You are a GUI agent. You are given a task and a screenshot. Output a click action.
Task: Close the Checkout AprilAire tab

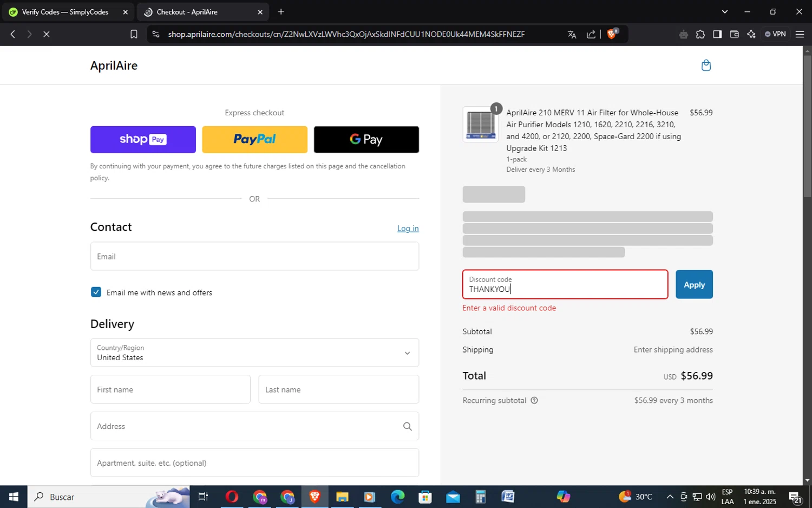pos(260,12)
